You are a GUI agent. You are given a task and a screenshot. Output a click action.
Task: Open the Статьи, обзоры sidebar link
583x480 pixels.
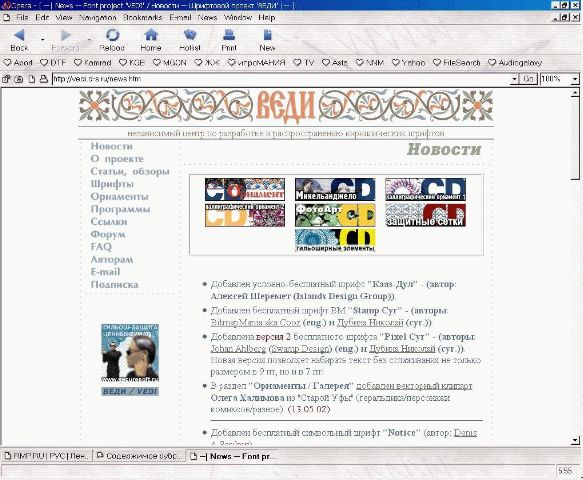coord(130,171)
